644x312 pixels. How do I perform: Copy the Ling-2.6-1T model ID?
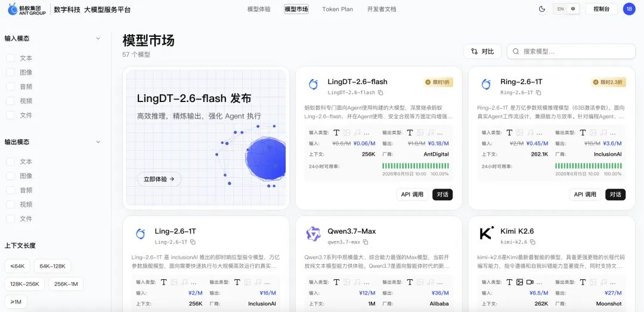coord(193,242)
